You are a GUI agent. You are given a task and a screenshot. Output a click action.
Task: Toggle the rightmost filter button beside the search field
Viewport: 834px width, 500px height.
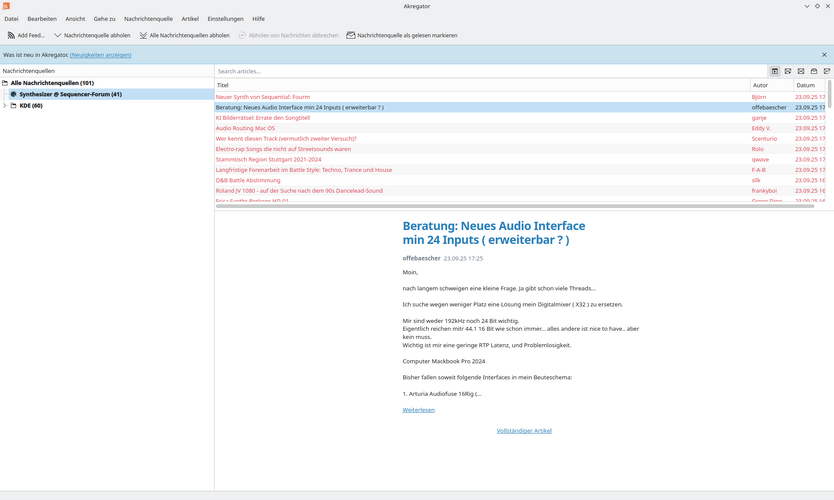(827, 72)
